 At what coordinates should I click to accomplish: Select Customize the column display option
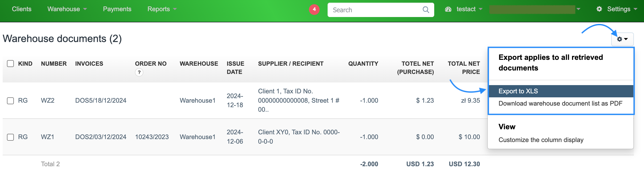click(x=541, y=140)
